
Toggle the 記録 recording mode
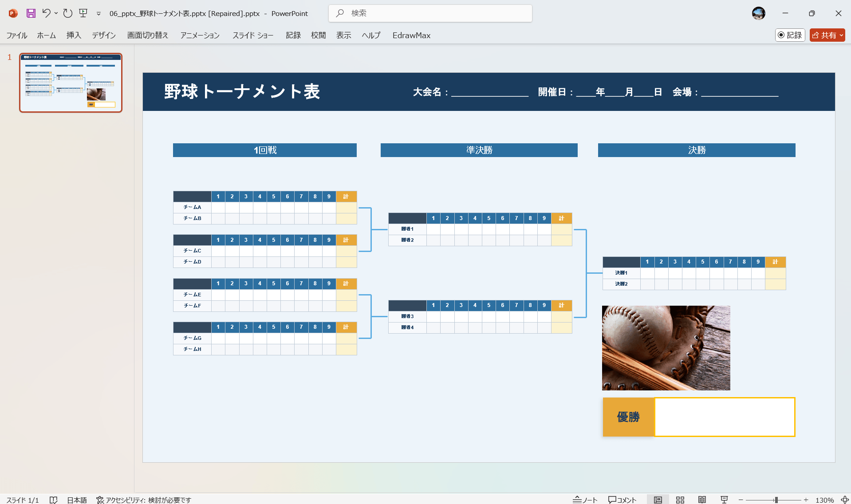coord(790,35)
